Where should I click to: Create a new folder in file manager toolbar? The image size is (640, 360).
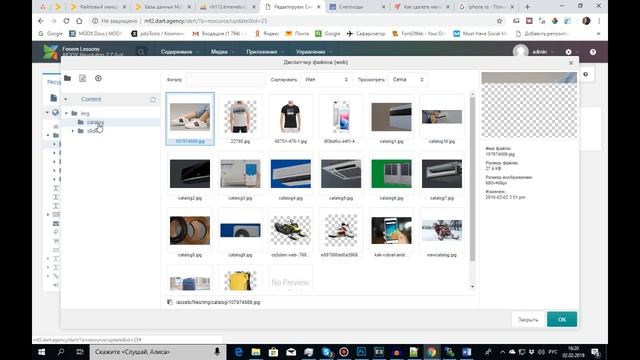[x=67, y=78]
